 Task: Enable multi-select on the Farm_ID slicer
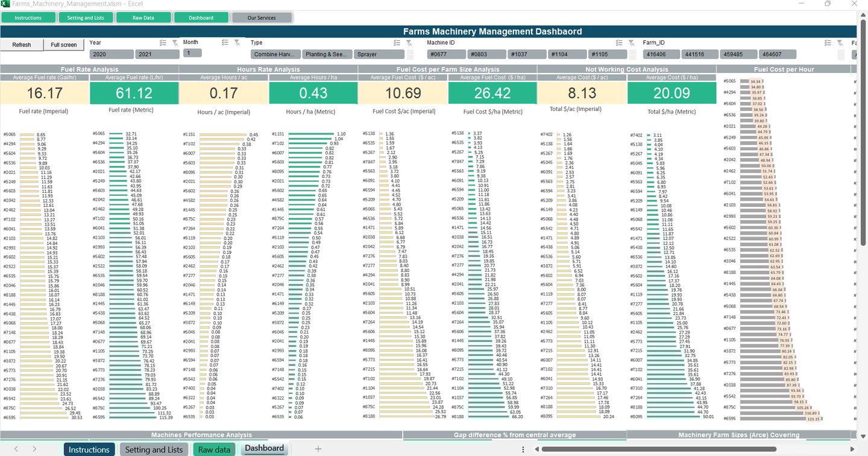(x=828, y=42)
